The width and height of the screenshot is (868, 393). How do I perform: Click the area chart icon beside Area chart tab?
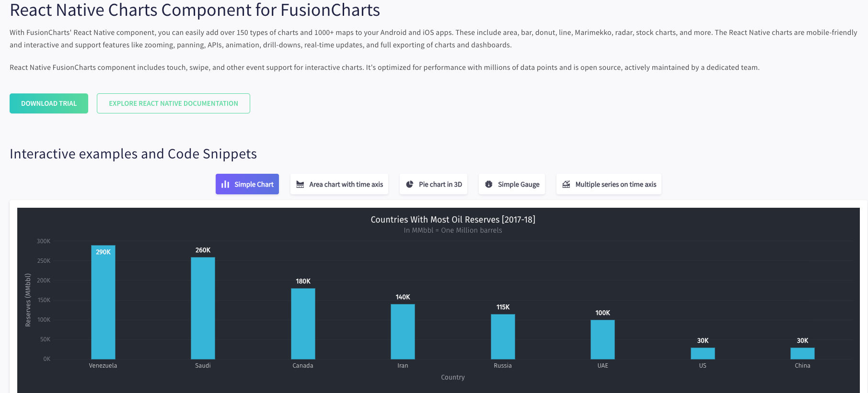[300, 184]
